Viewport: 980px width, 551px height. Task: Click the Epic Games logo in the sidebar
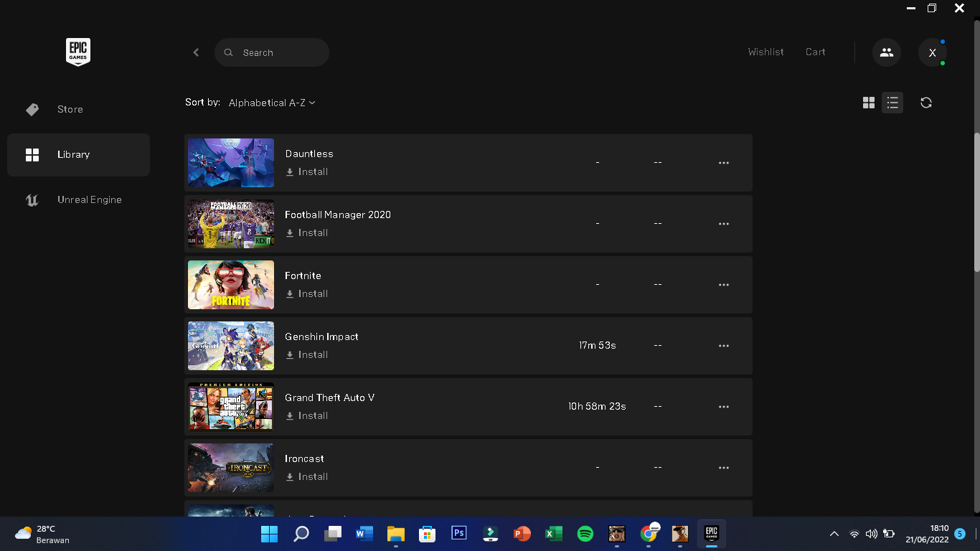[x=78, y=52]
